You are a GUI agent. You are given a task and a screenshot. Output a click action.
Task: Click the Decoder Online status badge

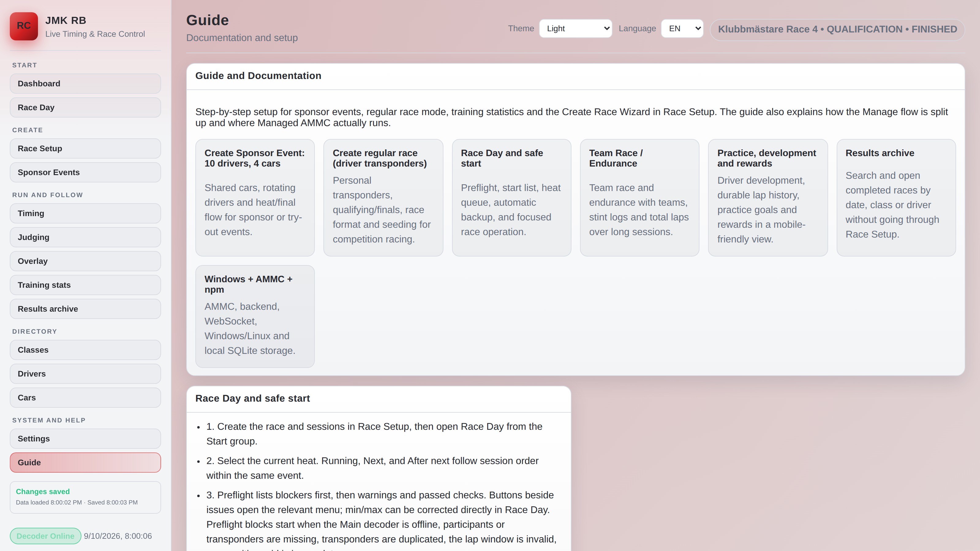(x=45, y=536)
